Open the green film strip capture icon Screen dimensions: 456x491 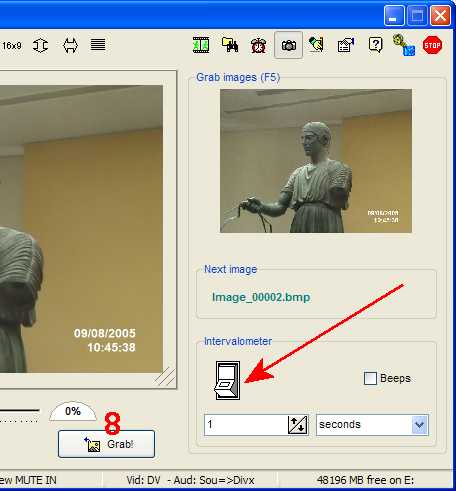coord(201,45)
